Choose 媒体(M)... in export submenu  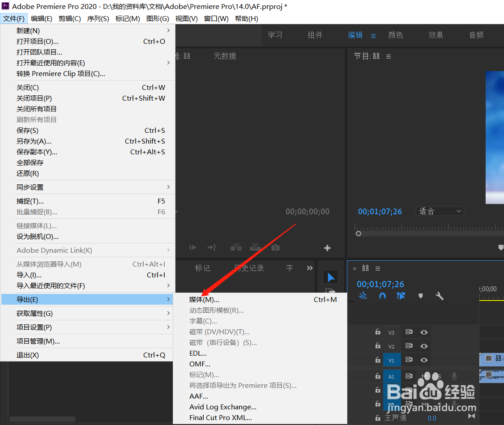(260, 299)
